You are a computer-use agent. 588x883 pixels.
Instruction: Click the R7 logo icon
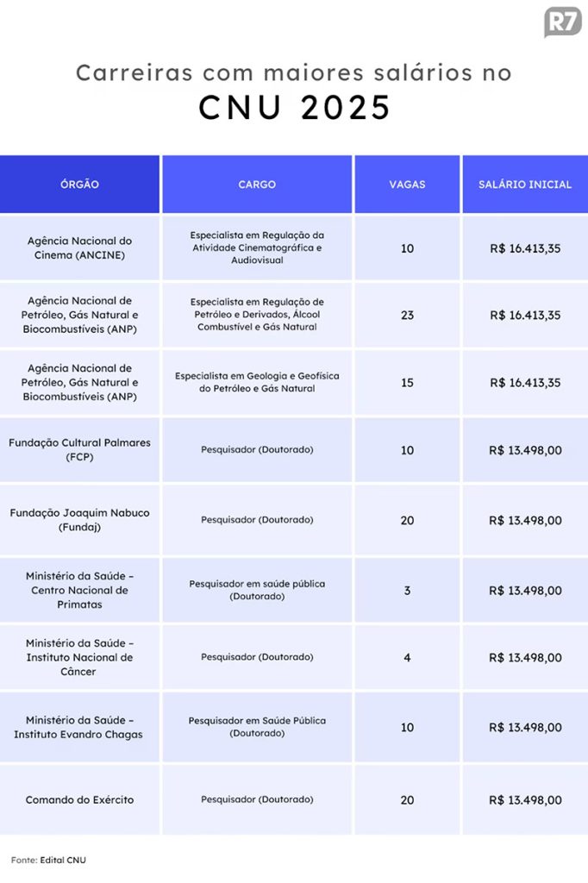point(562,22)
